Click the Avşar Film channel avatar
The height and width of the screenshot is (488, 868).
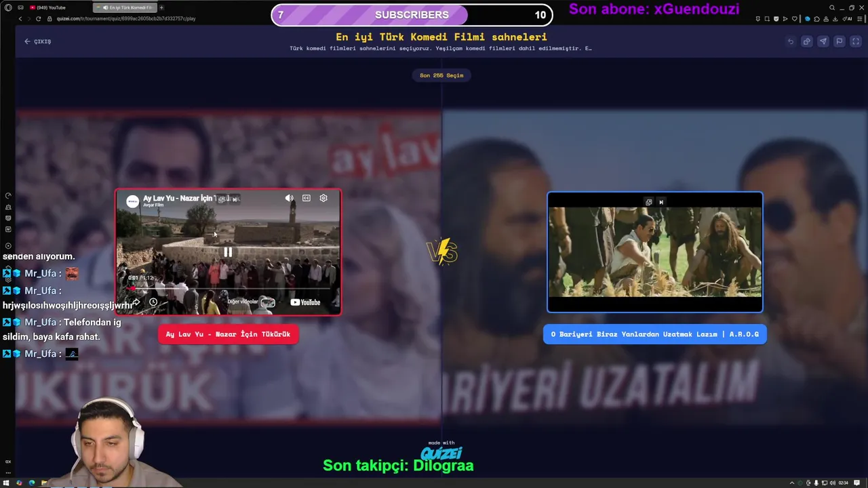133,201
